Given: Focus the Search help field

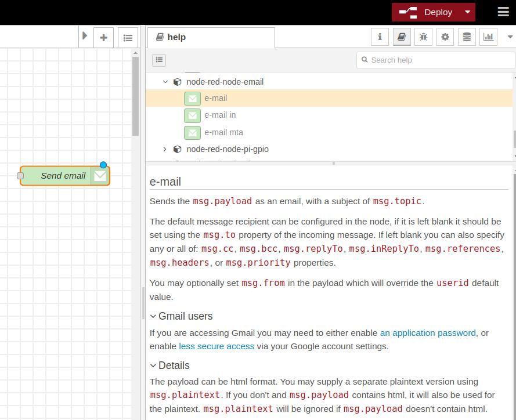Looking at the screenshot, I should pyautogui.click(x=435, y=60).
